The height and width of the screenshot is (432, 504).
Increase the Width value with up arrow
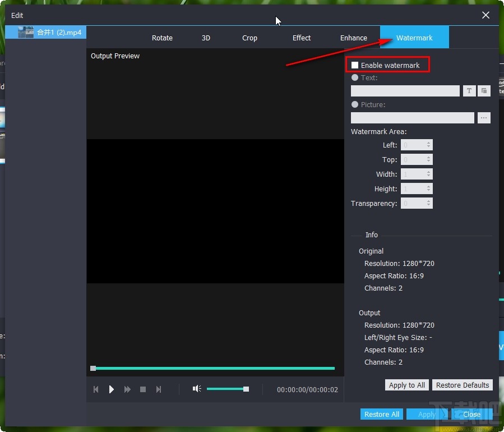(x=428, y=172)
